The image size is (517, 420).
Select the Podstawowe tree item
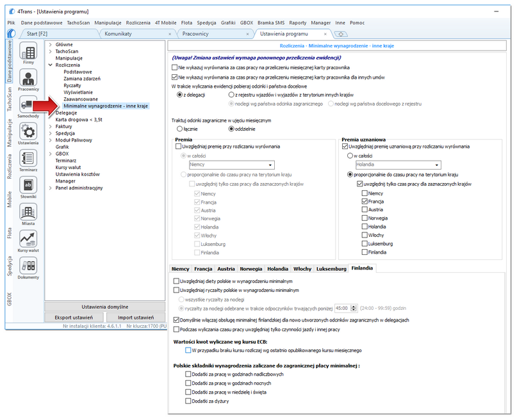78,72
